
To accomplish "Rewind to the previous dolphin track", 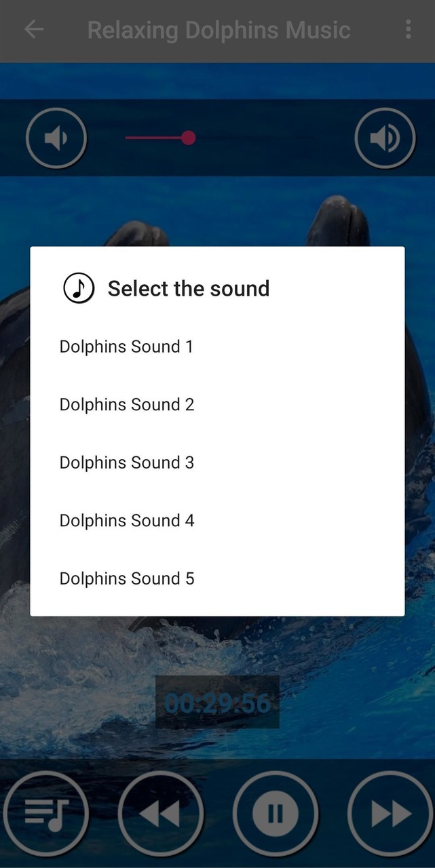I will point(161,813).
